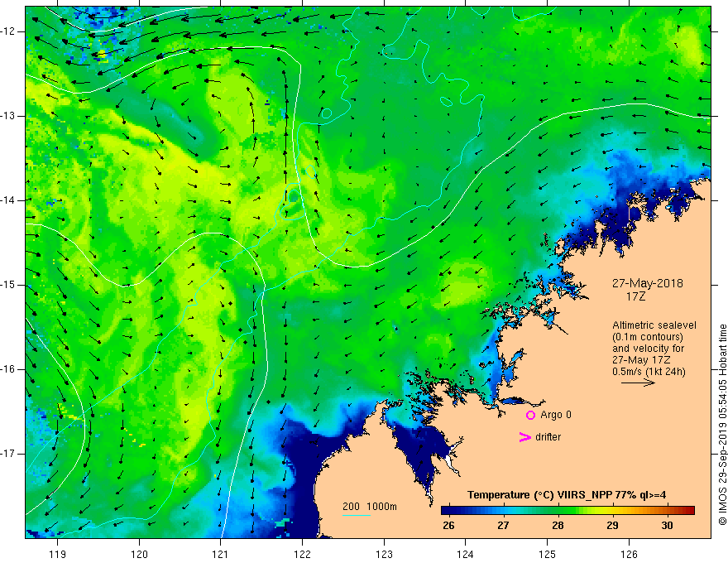Click latitude axis label -12
Viewport: 728px width, 563px height.
pyautogui.click(x=8, y=31)
